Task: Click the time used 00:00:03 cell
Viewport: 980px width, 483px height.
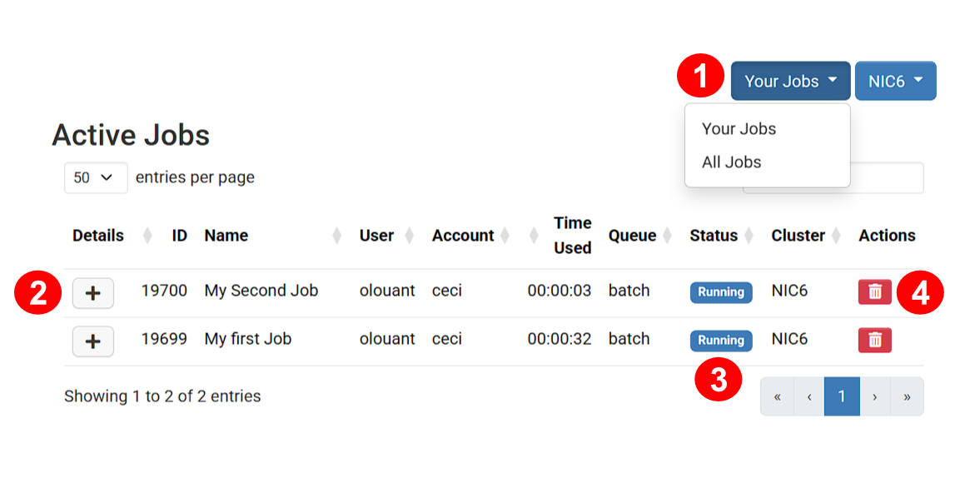Action: click(x=559, y=291)
